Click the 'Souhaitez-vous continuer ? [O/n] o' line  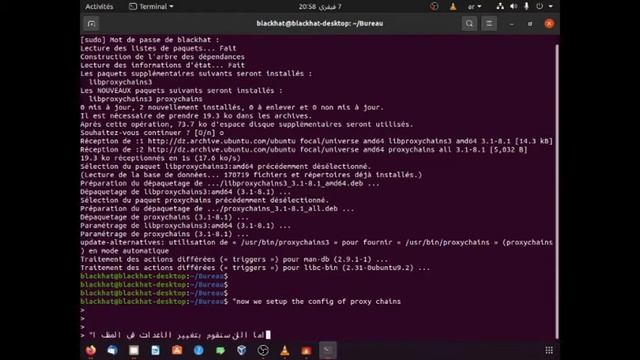pos(152,133)
